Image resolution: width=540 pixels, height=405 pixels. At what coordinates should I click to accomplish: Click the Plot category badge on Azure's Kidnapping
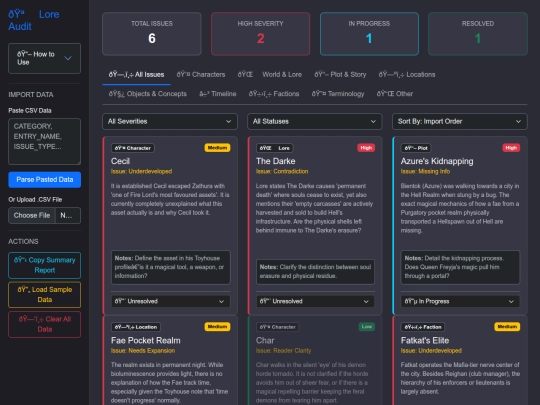pyautogui.click(x=416, y=148)
